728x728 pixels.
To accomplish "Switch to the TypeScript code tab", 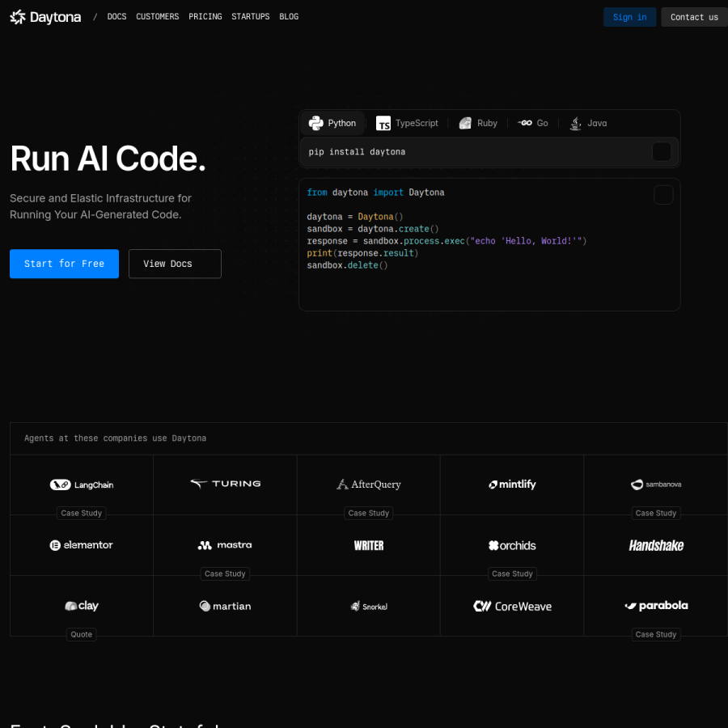I will click(407, 123).
